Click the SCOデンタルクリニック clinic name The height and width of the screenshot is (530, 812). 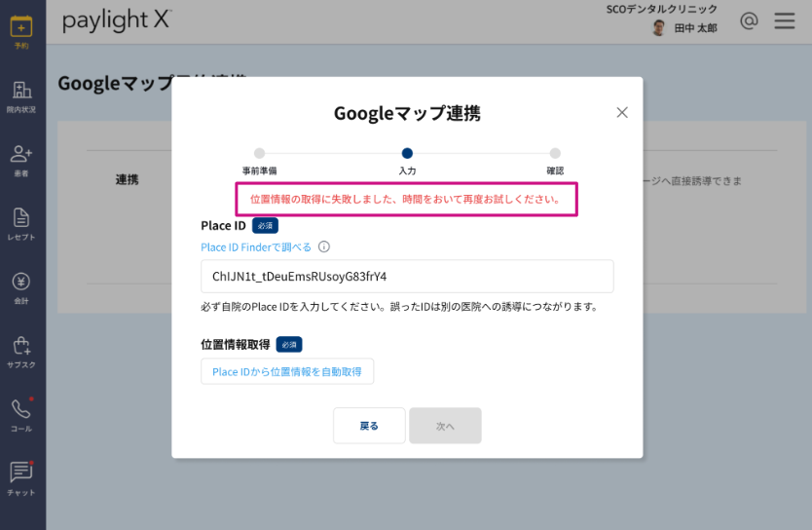pos(662,9)
